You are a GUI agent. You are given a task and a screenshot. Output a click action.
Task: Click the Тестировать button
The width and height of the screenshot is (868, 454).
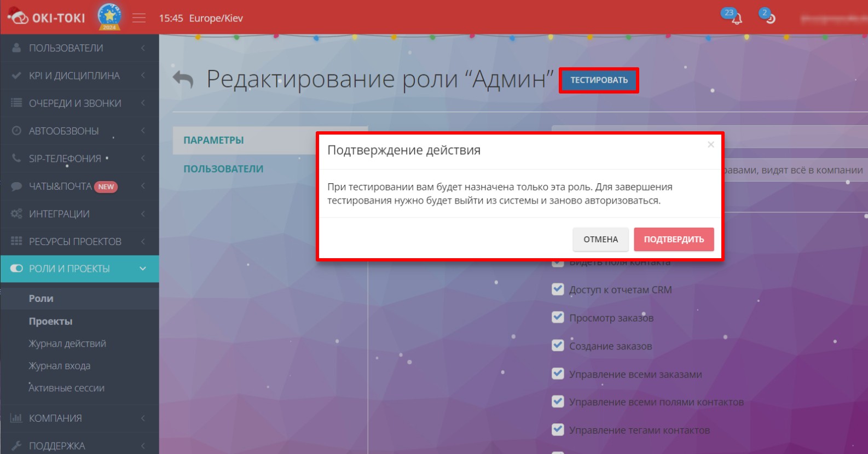pos(599,80)
